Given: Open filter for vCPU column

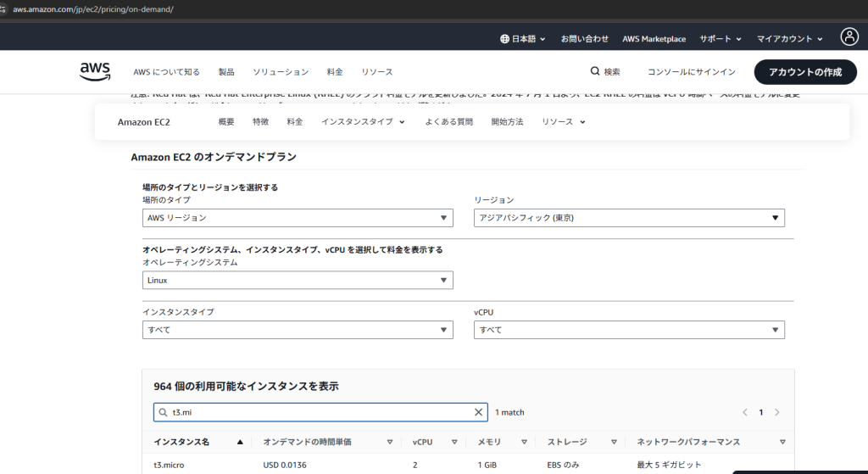Looking at the screenshot, I should pos(454,442).
